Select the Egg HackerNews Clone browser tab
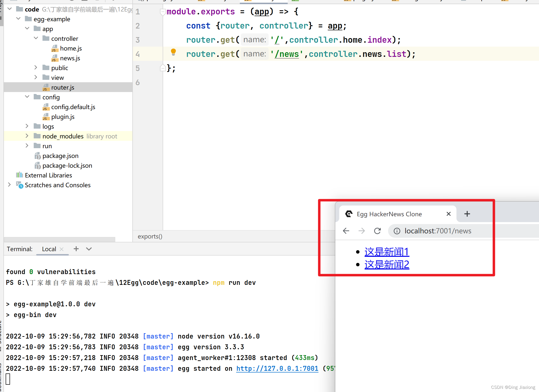 (398, 214)
